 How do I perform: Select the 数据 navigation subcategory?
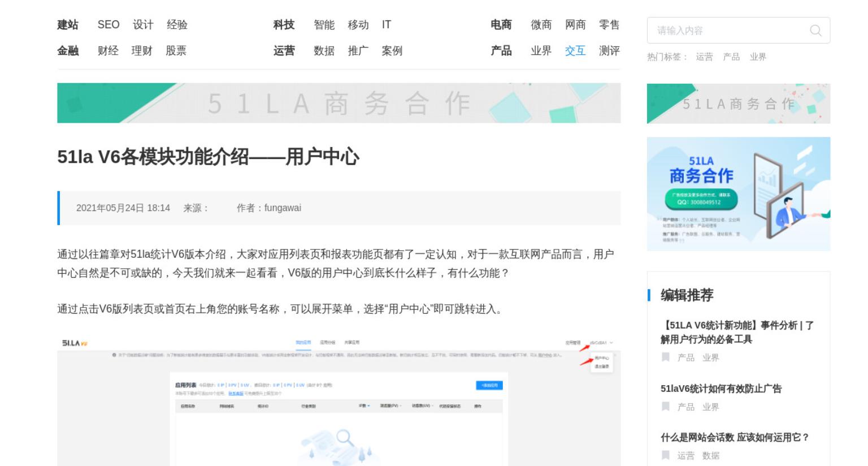[324, 51]
